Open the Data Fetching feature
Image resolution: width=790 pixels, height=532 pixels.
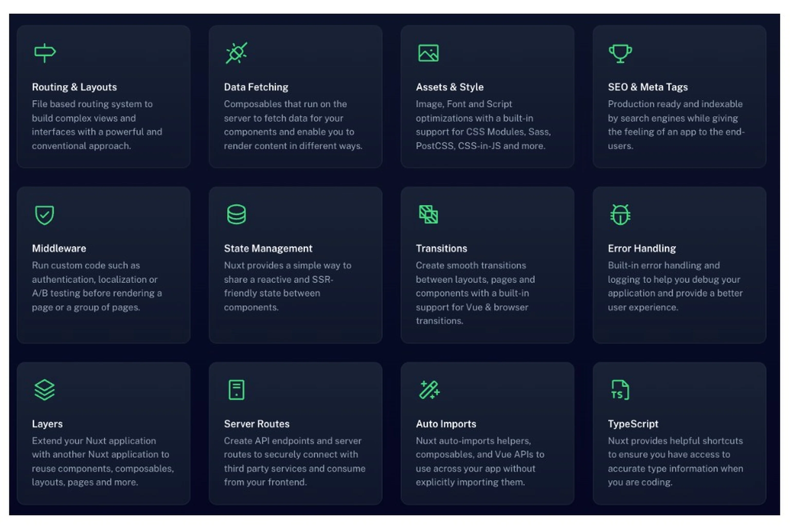click(x=295, y=97)
